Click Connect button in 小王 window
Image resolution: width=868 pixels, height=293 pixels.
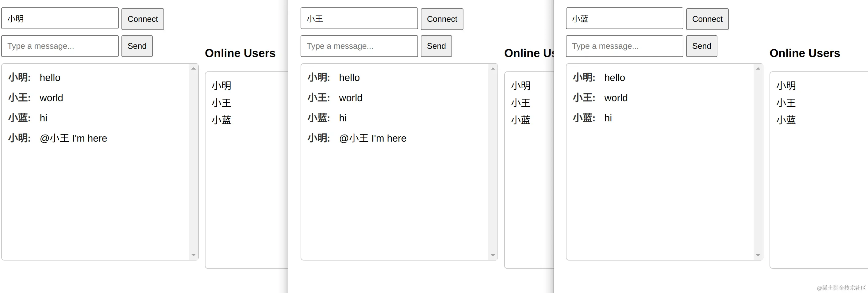click(x=442, y=19)
